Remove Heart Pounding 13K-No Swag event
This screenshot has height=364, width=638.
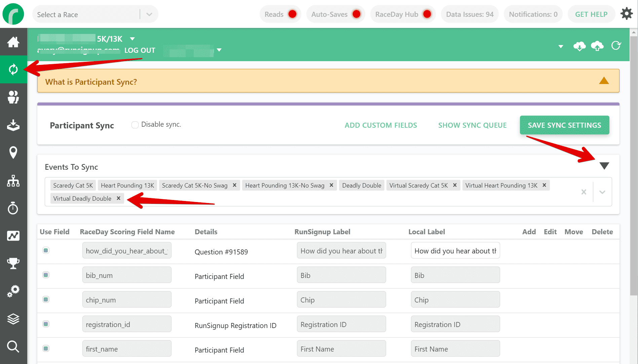pos(331,185)
